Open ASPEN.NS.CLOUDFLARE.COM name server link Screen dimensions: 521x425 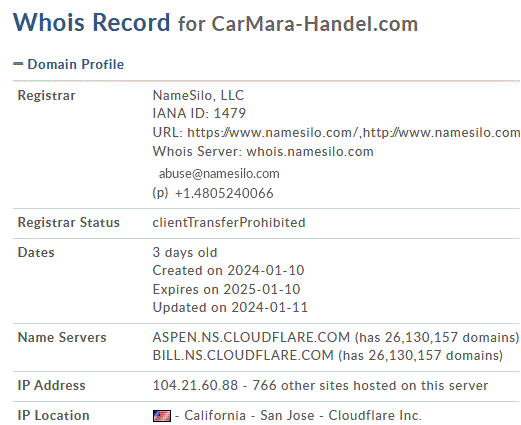(251, 337)
